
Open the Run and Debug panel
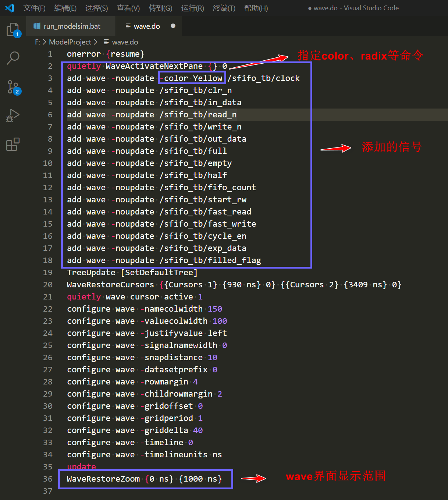click(x=13, y=116)
